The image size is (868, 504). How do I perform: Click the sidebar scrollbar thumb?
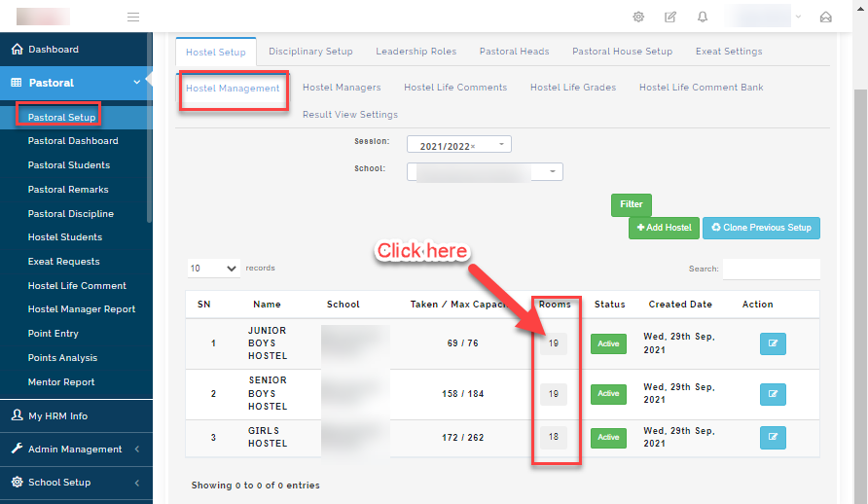150,127
